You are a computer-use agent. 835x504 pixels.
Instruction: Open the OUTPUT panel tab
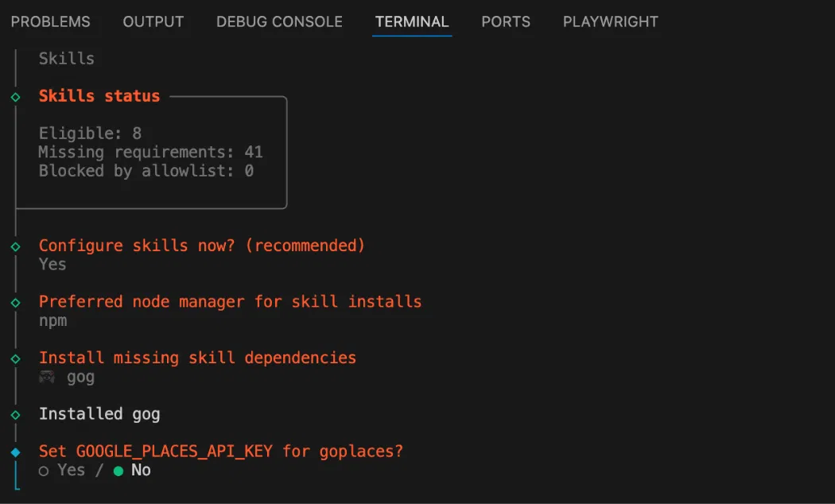[153, 22]
